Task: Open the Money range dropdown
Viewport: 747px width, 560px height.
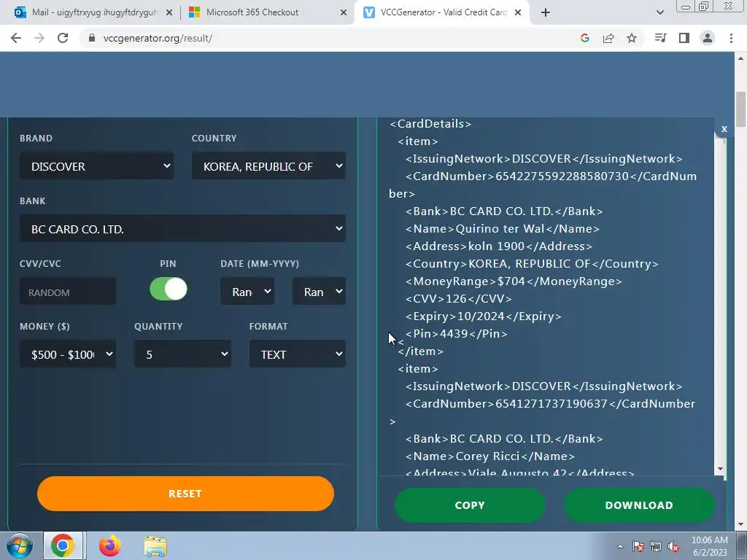Action: pos(68,354)
